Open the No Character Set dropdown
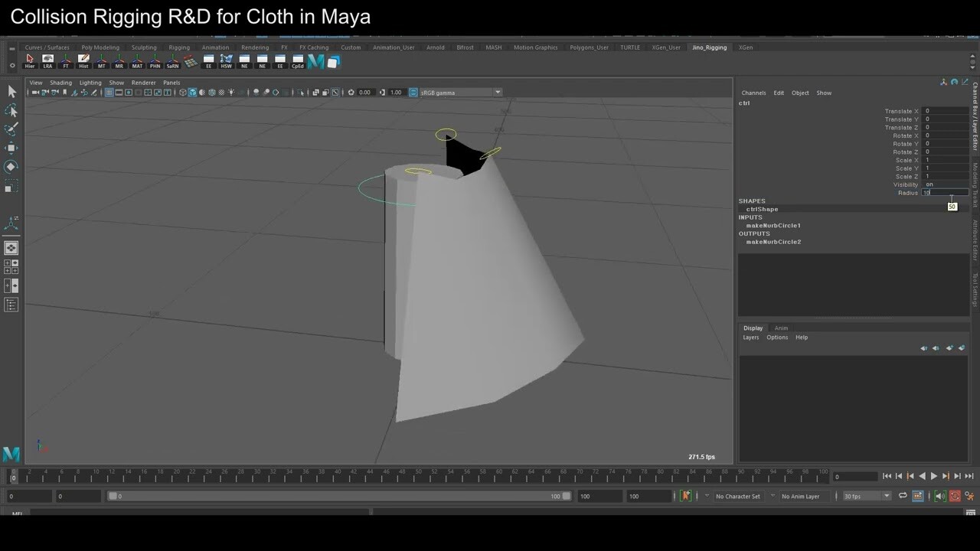 pos(737,496)
